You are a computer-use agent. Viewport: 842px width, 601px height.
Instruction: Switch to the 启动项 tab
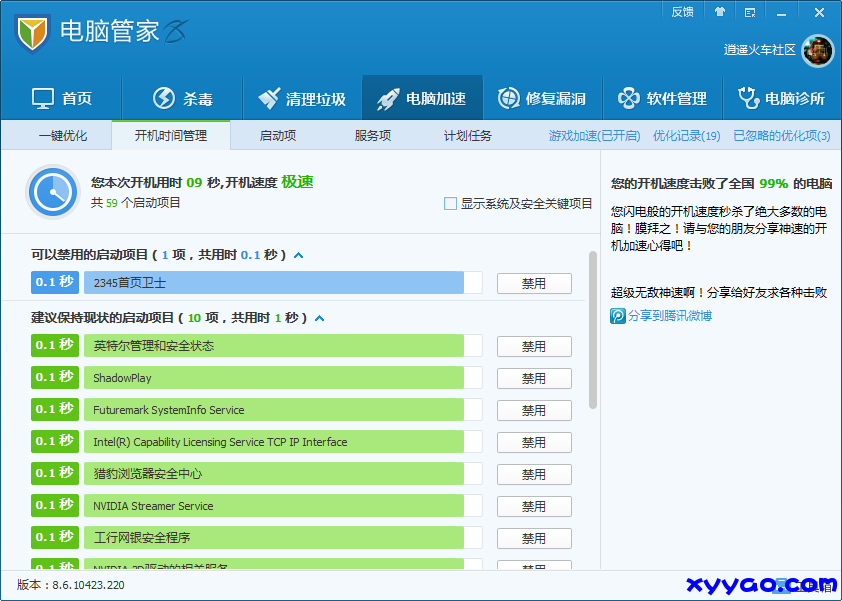(277, 136)
